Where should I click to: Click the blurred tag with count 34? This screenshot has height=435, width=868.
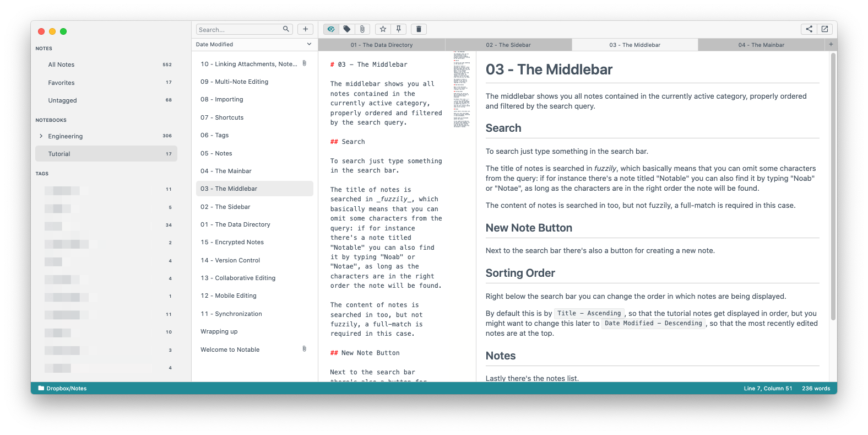[x=106, y=225]
